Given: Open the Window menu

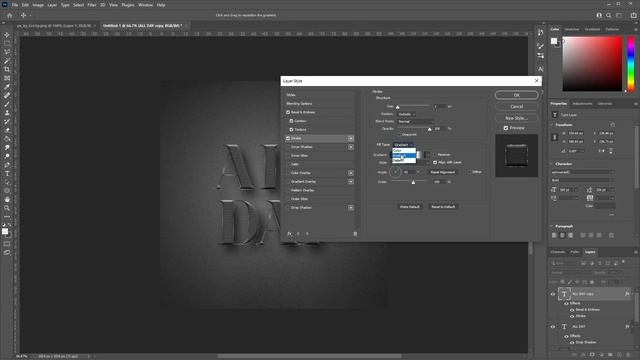Looking at the screenshot, I should pyautogui.click(x=145, y=5).
